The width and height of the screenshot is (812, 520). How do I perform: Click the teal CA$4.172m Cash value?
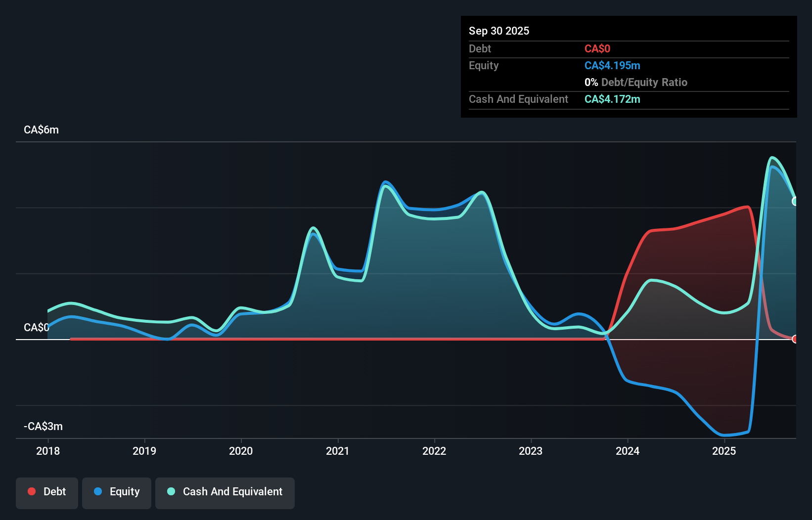612,99
